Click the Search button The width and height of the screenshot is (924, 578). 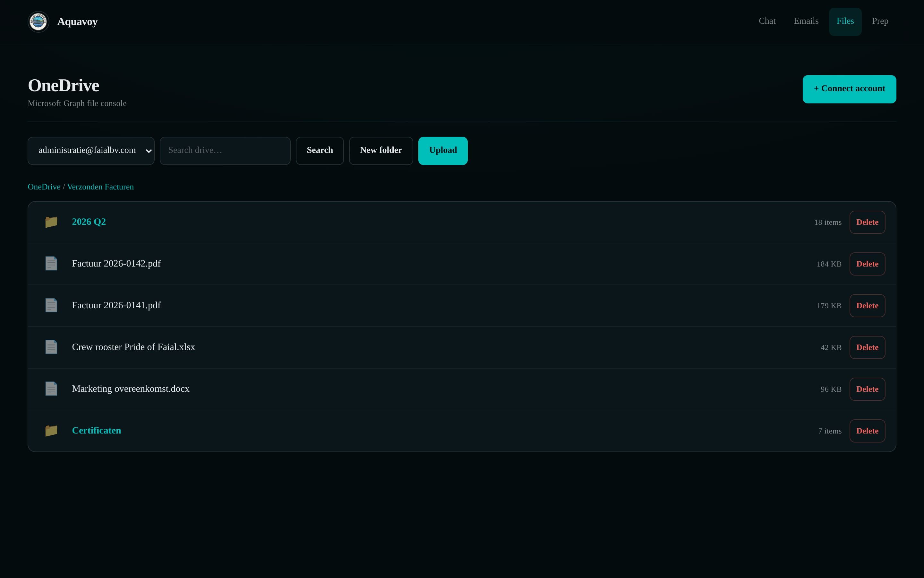320,151
